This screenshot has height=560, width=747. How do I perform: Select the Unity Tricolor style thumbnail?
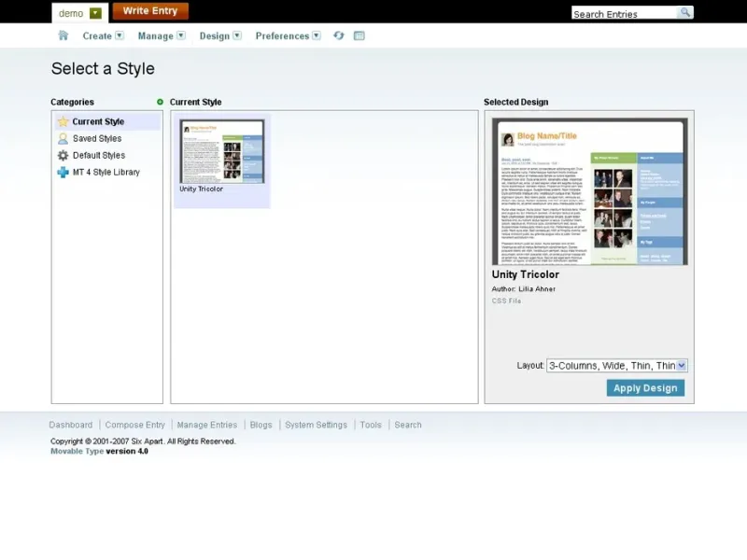coord(222,151)
